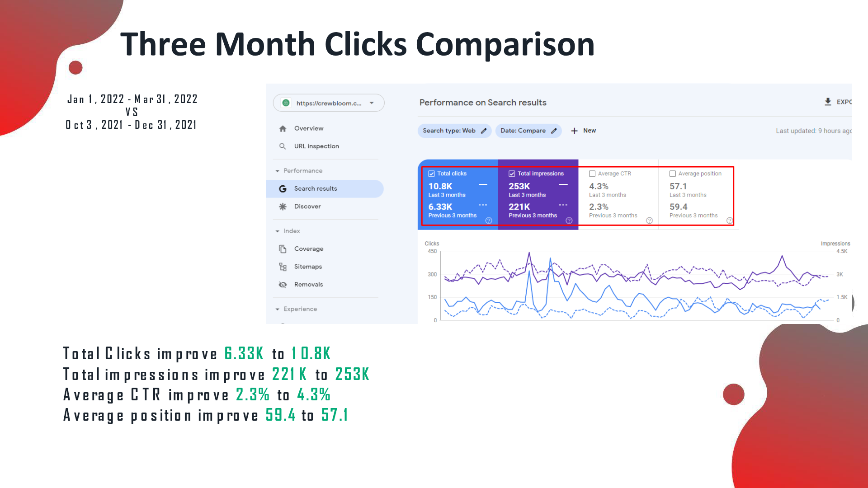Screen dimensions: 868x488
Task: Click the dropdown arrow beside the site URL
Action: click(x=372, y=103)
